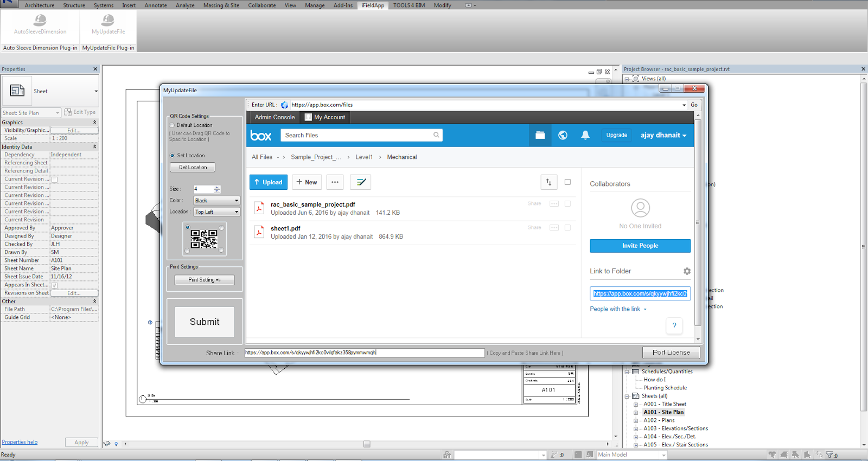This screenshot has height=461, width=868.
Task: Select the Default Location radio button
Action: coord(172,125)
